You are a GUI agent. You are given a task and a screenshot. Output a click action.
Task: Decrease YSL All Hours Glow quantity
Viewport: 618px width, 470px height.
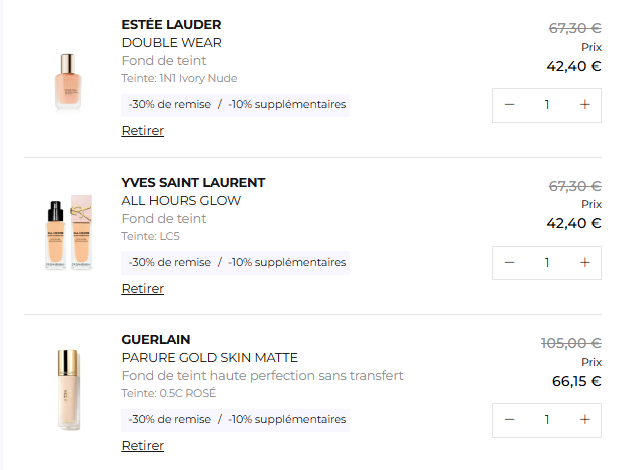509,262
